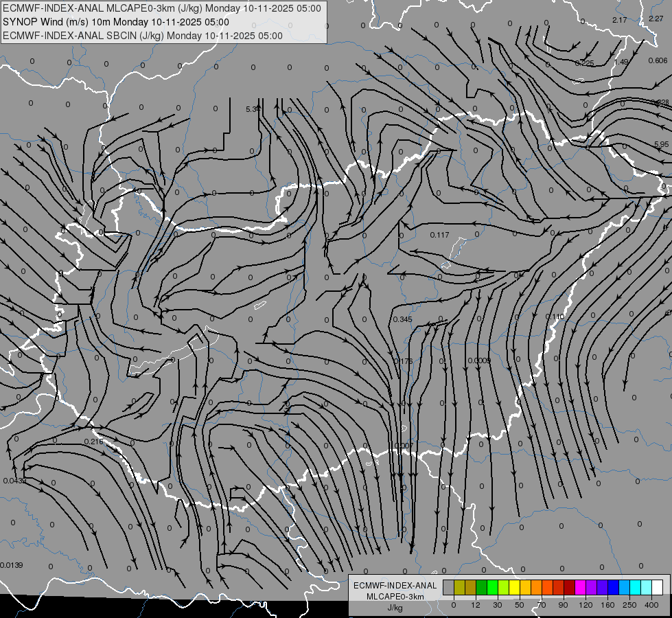Image resolution: width=672 pixels, height=618 pixels.
Task: Click the 2.27 value near top-right corner
Action: (656, 19)
